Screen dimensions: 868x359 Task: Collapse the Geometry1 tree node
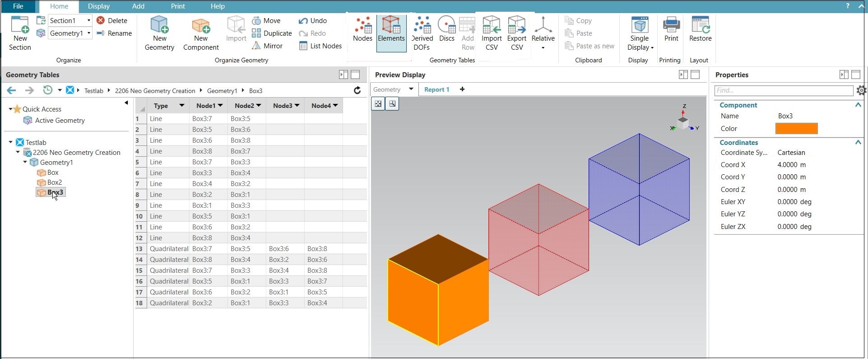coord(25,162)
